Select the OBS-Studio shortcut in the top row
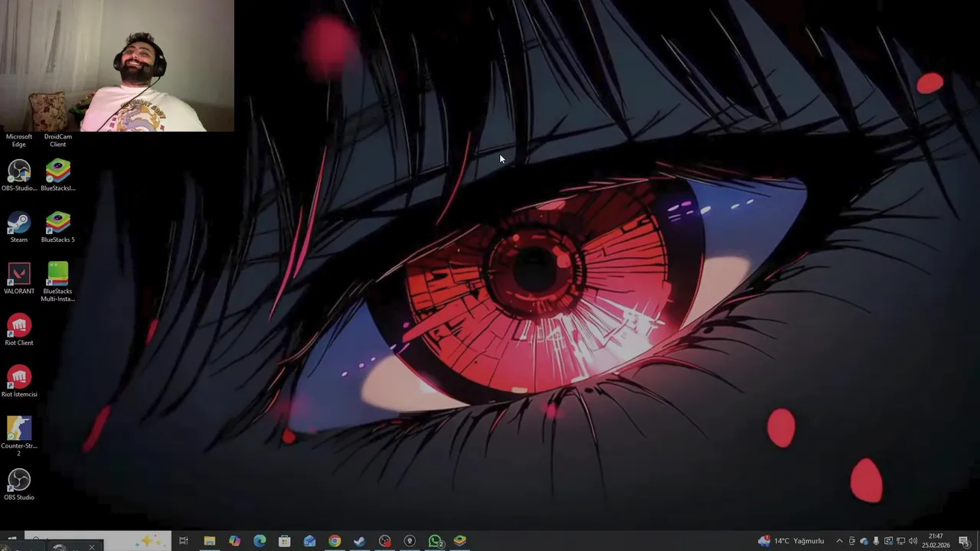 click(19, 175)
